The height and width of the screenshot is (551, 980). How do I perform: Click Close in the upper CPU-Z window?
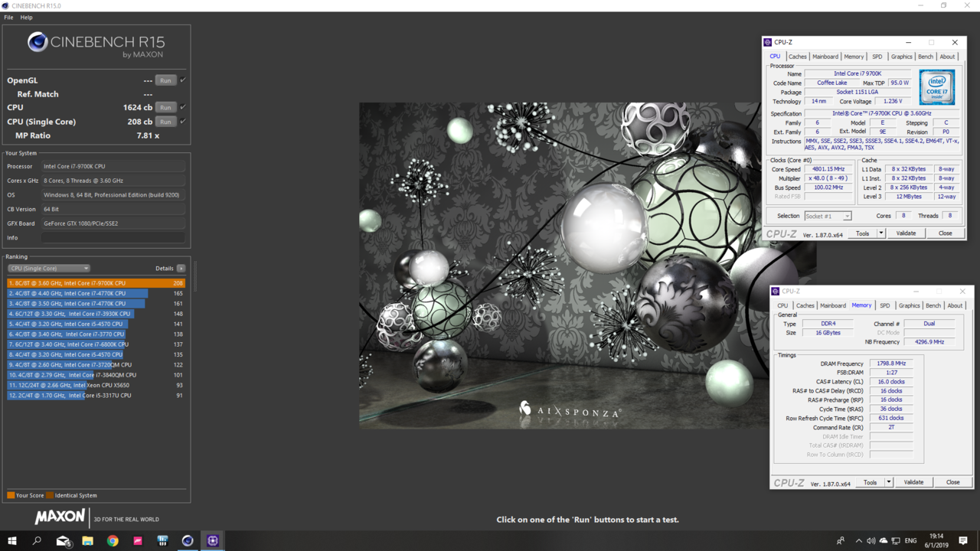pyautogui.click(x=945, y=233)
